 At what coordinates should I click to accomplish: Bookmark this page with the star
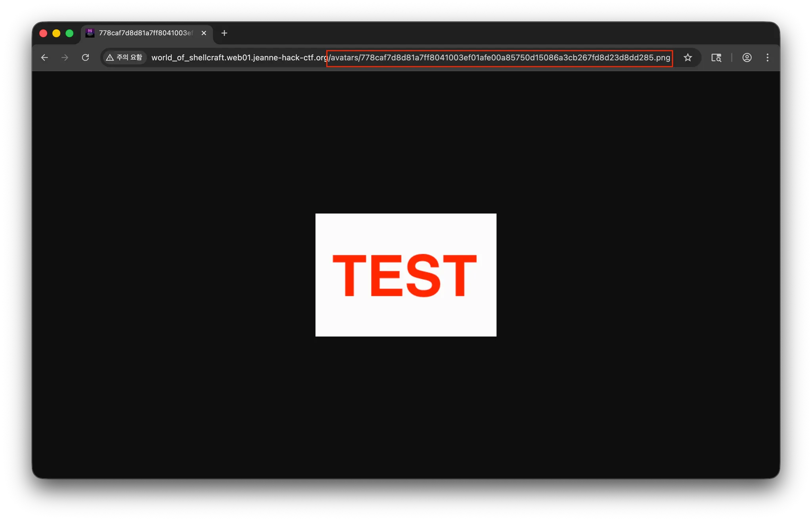point(688,57)
